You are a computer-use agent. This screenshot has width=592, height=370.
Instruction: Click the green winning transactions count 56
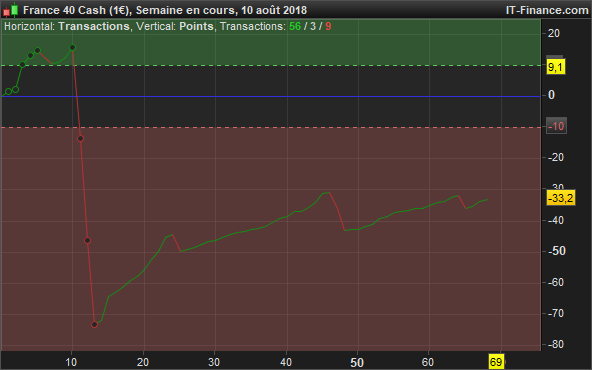(x=295, y=26)
